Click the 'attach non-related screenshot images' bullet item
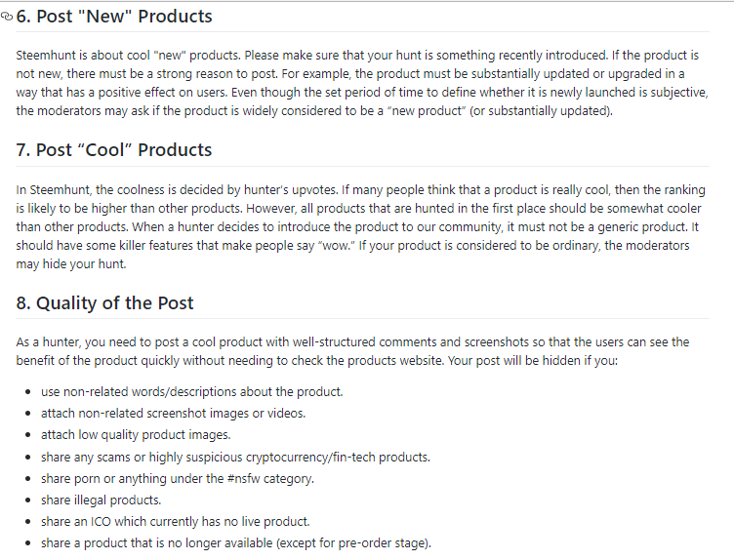734x560 pixels. (x=173, y=413)
